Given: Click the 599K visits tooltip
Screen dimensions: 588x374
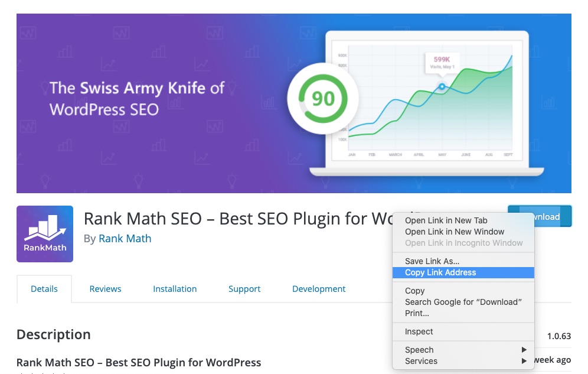Looking at the screenshot, I should [442, 63].
